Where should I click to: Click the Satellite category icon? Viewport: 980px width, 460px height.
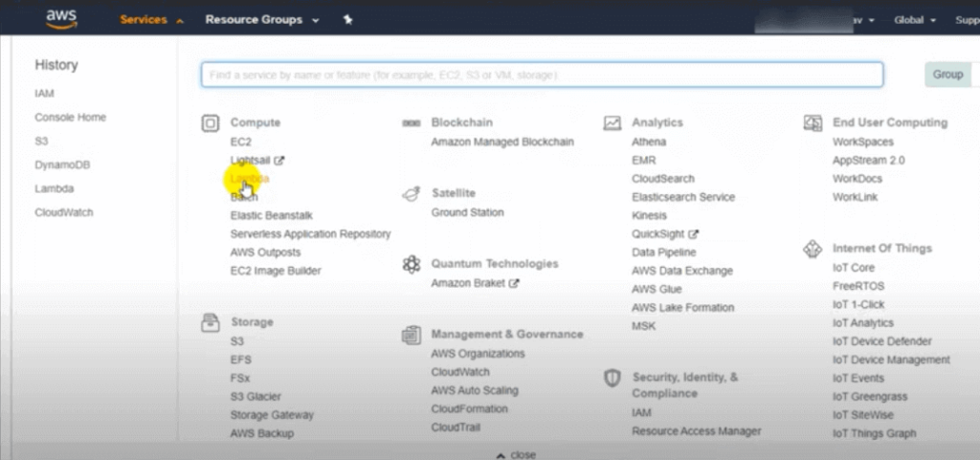pos(411,194)
